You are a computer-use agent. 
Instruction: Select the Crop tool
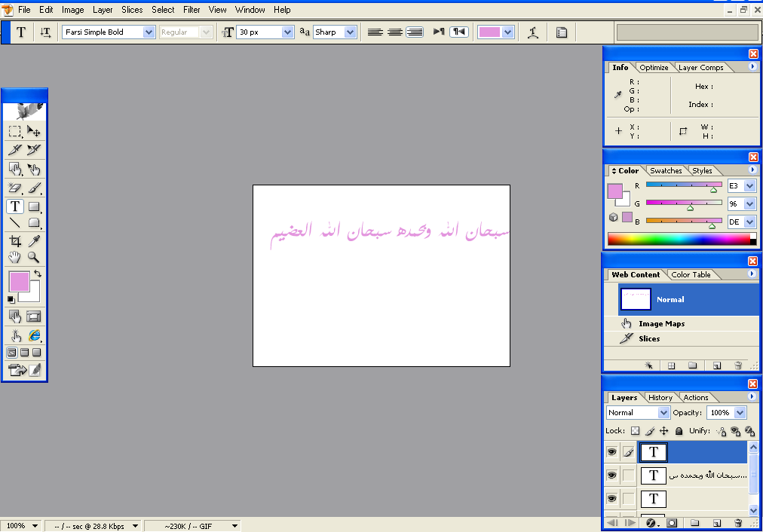tap(15, 241)
